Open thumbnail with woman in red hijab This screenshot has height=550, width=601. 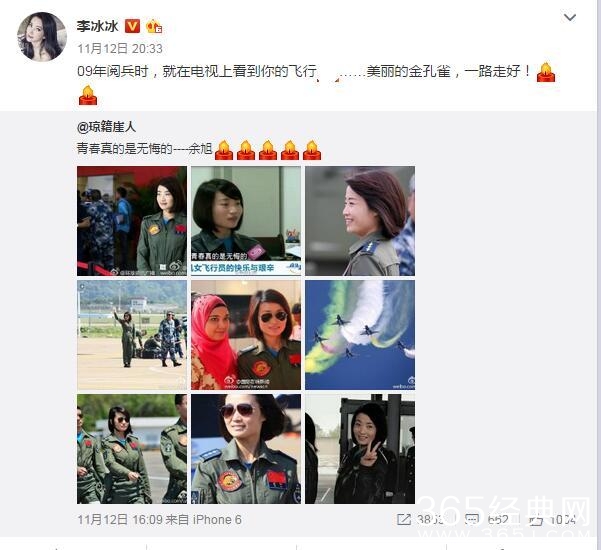click(x=246, y=335)
